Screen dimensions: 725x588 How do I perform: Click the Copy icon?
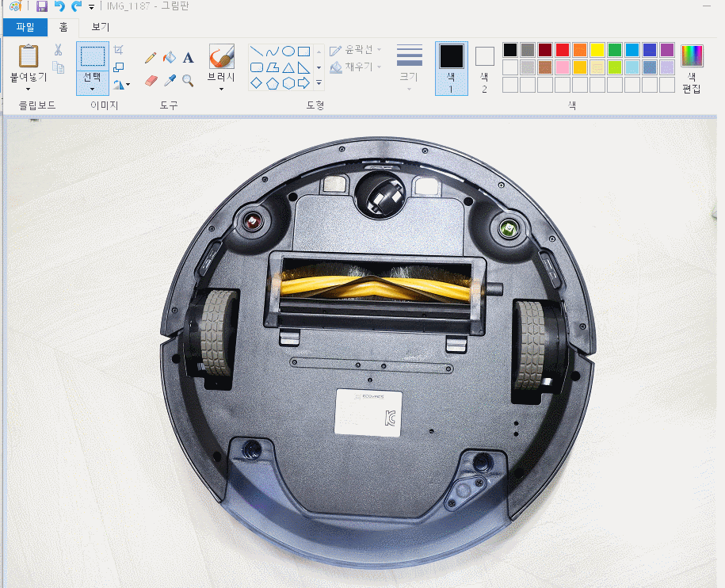click(59, 67)
